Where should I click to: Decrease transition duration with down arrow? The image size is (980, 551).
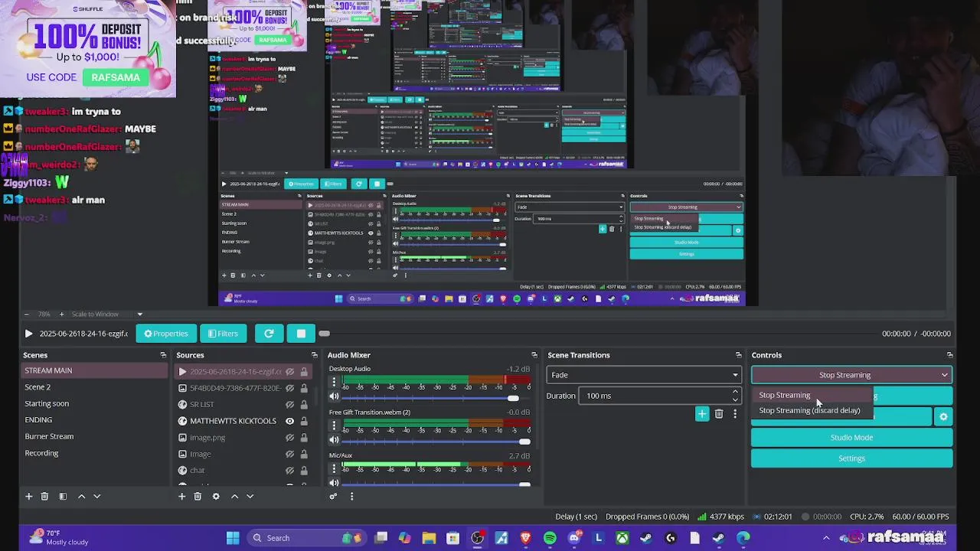point(735,399)
